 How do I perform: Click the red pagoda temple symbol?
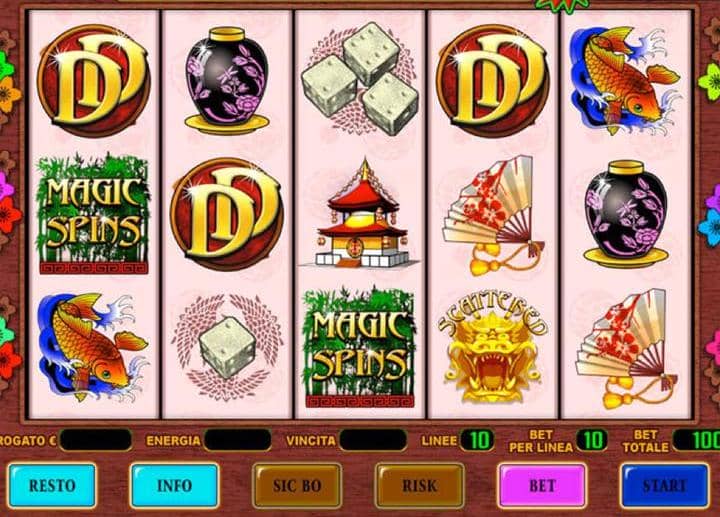pyautogui.click(x=360, y=214)
